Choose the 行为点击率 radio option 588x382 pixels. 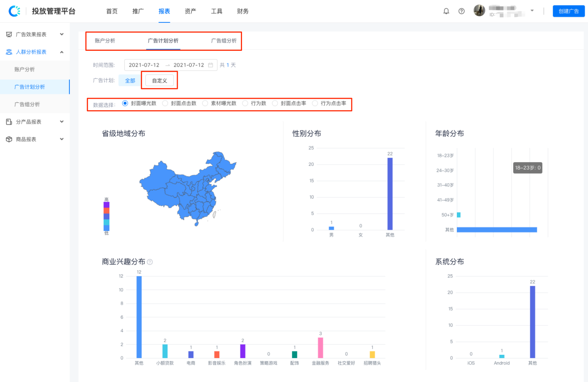click(x=315, y=104)
